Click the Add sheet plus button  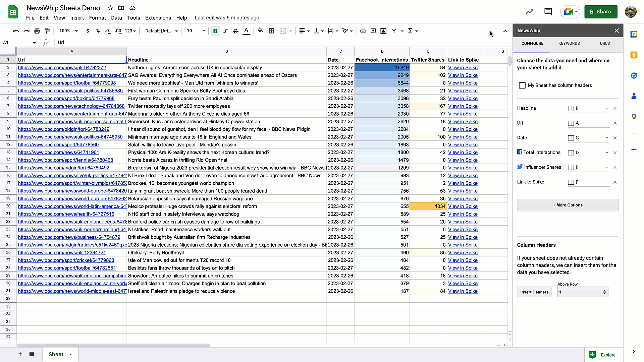[20, 354]
